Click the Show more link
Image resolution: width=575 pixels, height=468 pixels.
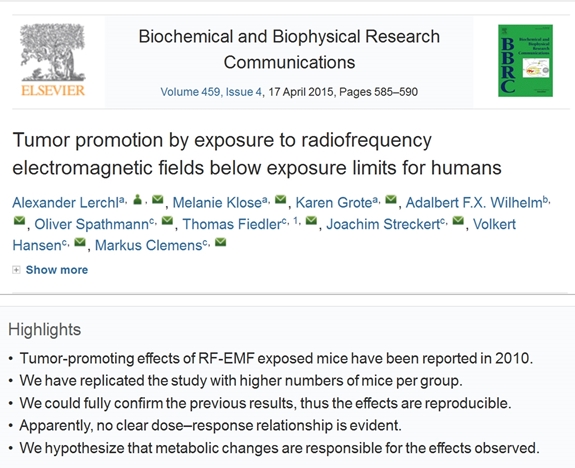pyautogui.click(x=57, y=270)
